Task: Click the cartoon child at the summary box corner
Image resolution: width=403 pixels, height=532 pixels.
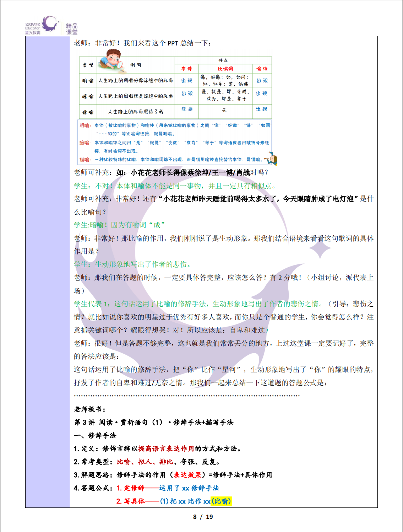Action: (x=272, y=158)
